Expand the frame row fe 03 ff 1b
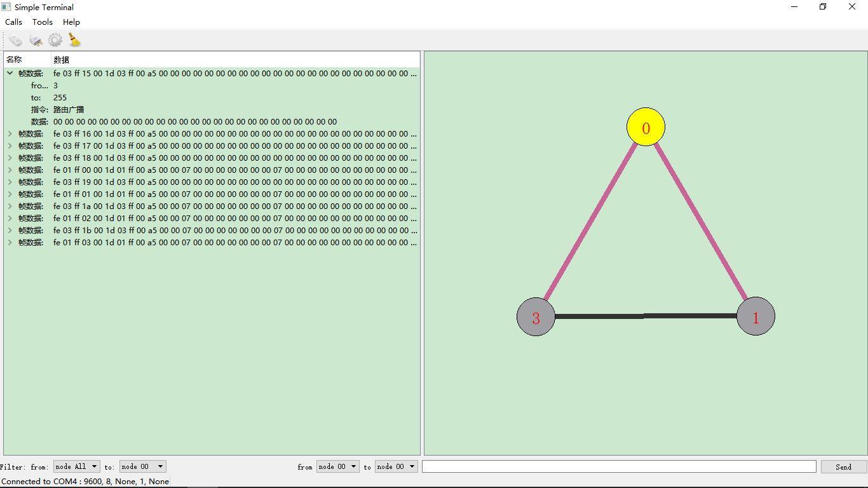 (x=10, y=230)
